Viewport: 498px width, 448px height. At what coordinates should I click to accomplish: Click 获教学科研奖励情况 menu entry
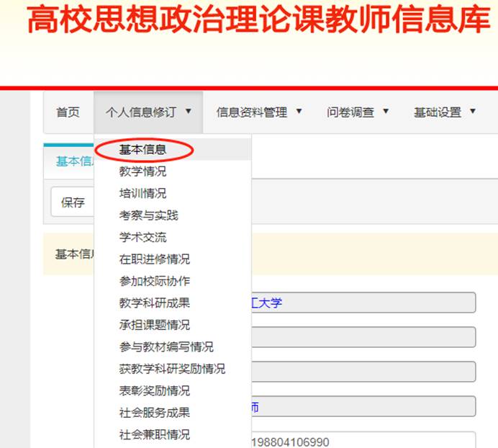pyautogui.click(x=172, y=369)
